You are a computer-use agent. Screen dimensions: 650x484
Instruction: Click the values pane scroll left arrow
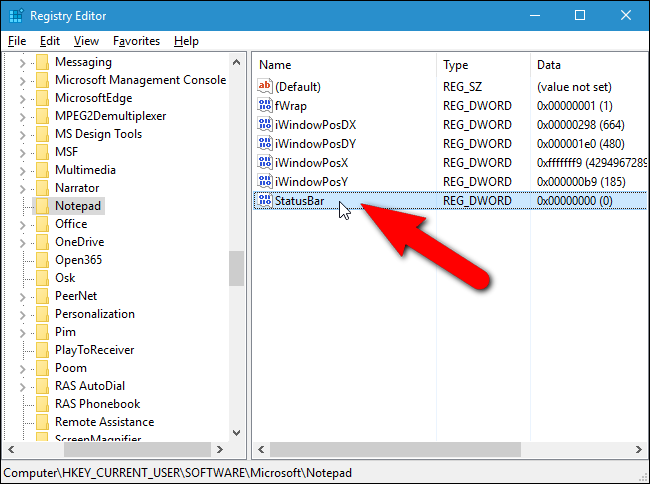click(x=261, y=449)
